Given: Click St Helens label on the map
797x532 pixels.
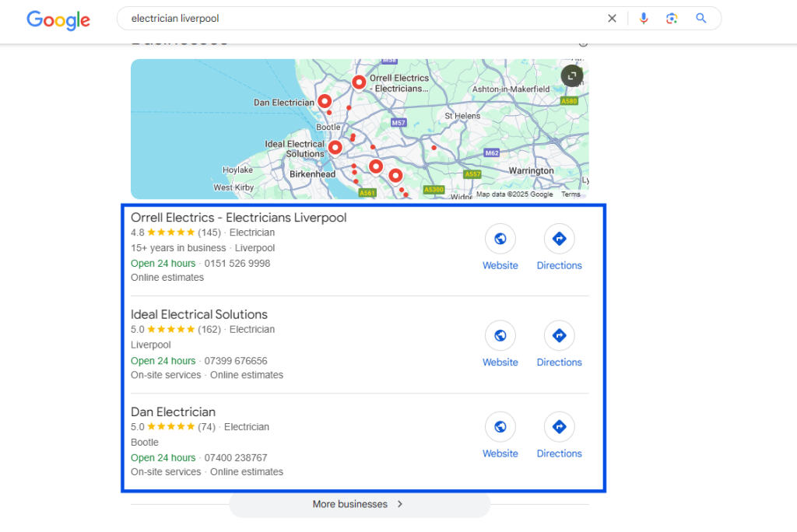Looking at the screenshot, I should click(x=462, y=116).
